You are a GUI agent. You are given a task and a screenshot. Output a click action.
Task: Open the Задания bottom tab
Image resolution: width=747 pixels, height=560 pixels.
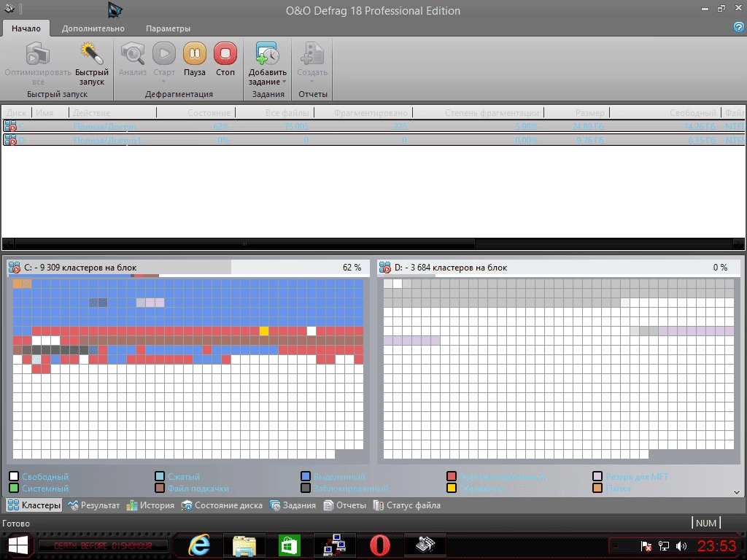[x=293, y=505]
